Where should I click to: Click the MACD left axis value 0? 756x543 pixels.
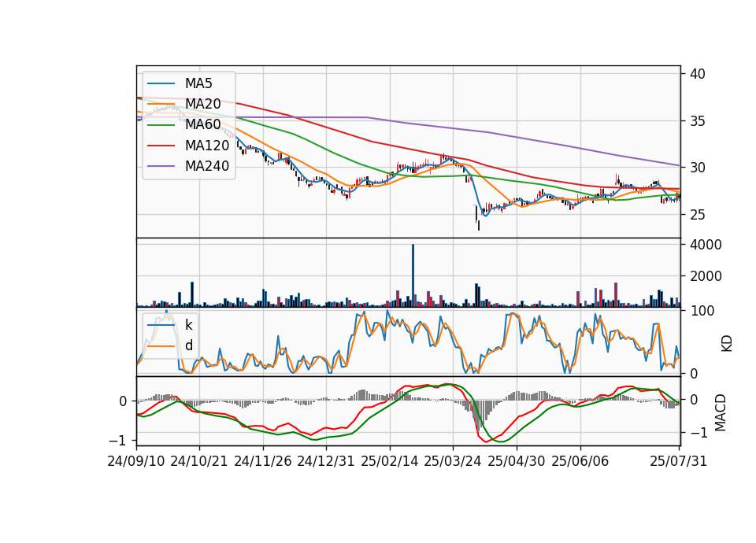point(124,401)
